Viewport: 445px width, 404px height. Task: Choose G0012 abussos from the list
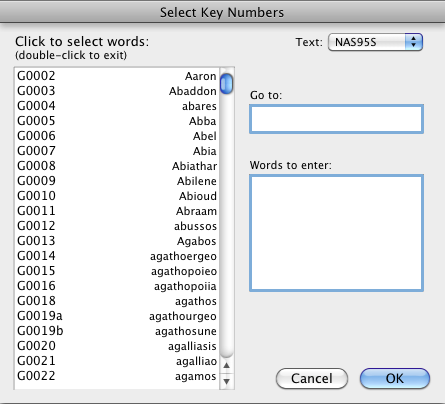click(x=117, y=226)
